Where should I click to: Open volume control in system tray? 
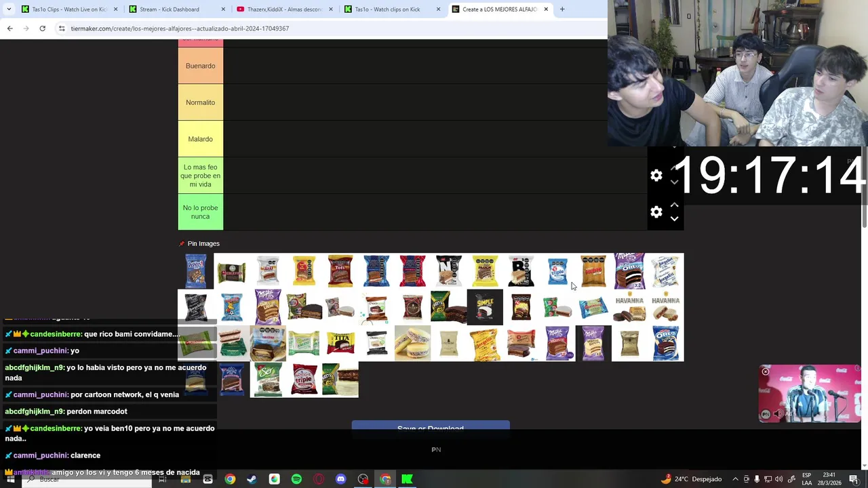(x=778, y=479)
